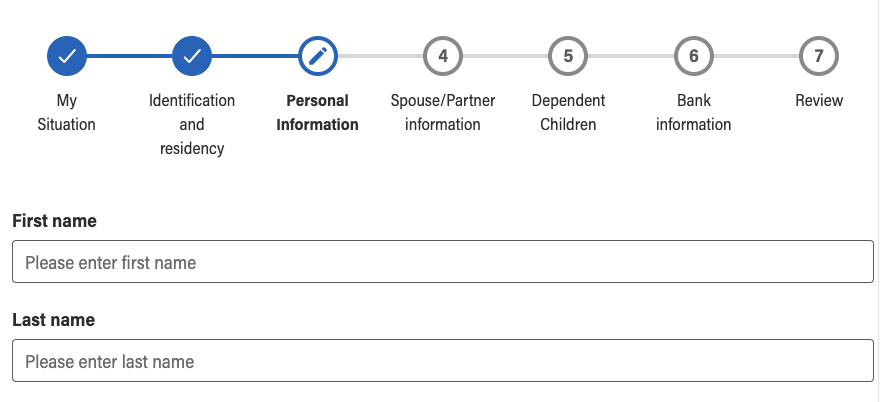Open the "Bank information" step label
This screenshot has height=402, width=880.
pos(694,113)
